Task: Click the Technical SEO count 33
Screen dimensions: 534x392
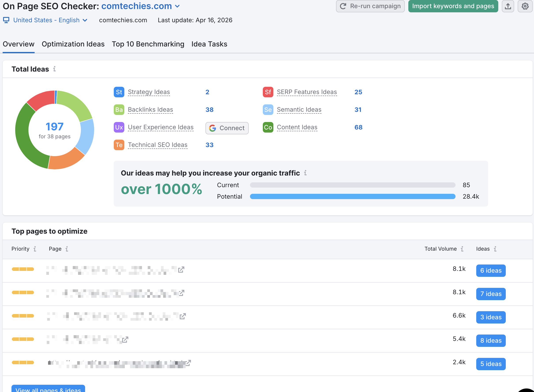Action: 209,145
